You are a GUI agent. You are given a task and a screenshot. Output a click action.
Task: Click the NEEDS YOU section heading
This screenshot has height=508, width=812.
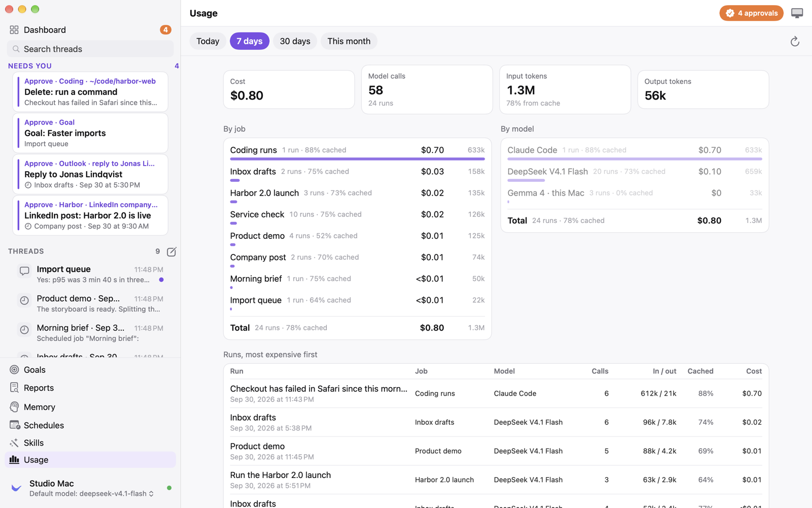(30, 66)
